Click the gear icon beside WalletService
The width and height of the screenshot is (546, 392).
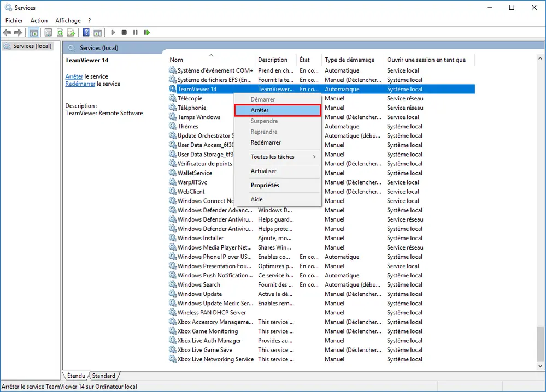point(172,173)
